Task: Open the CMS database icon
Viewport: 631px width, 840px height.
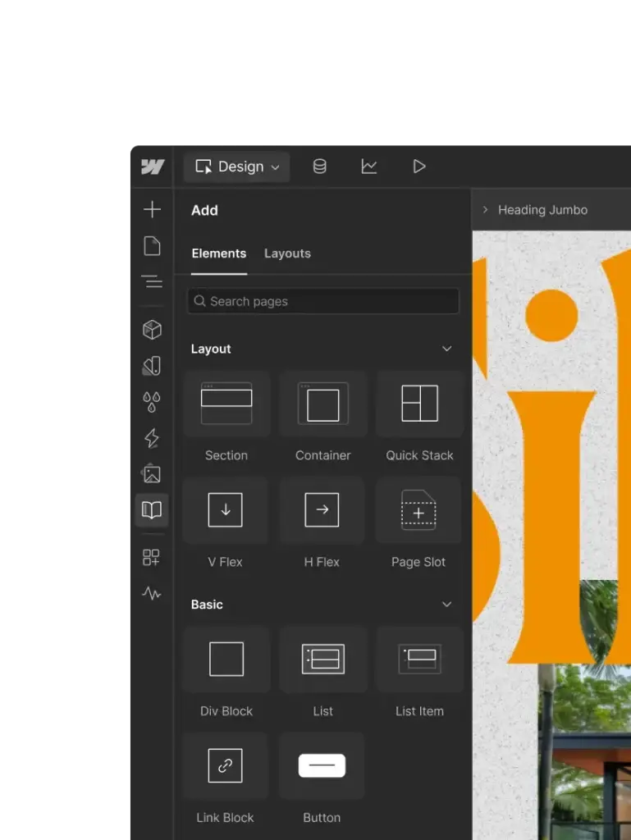Action: click(x=320, y=167)
